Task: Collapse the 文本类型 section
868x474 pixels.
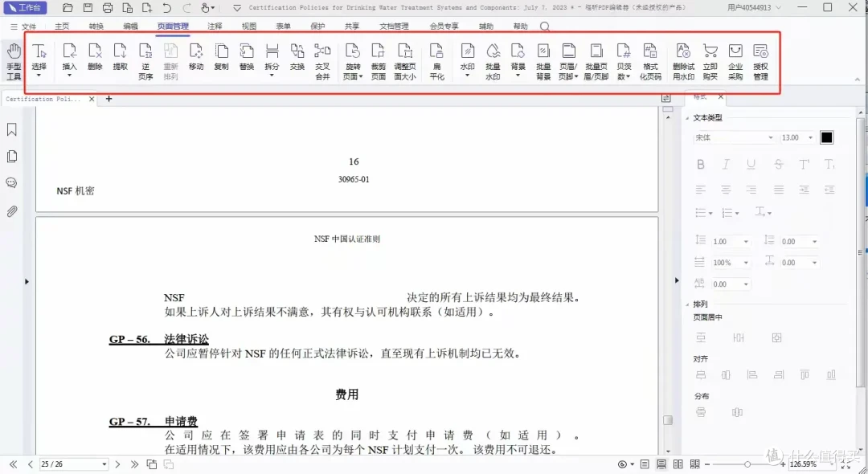Action: [687, 118]
